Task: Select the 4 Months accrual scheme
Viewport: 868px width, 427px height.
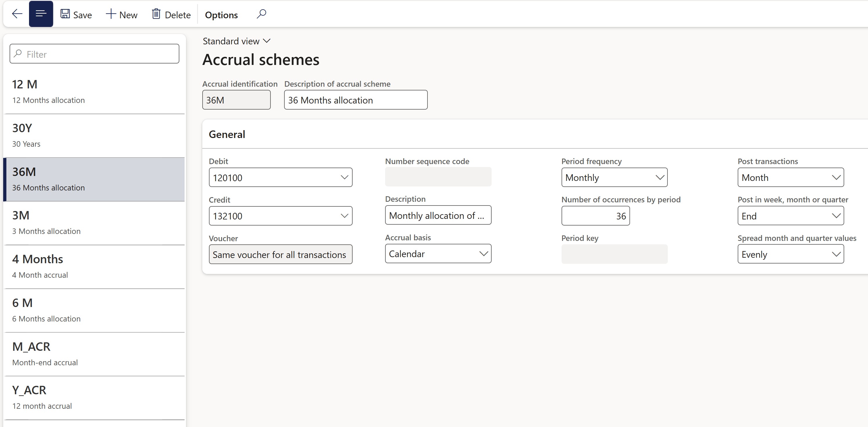Action: pos(94,267)
